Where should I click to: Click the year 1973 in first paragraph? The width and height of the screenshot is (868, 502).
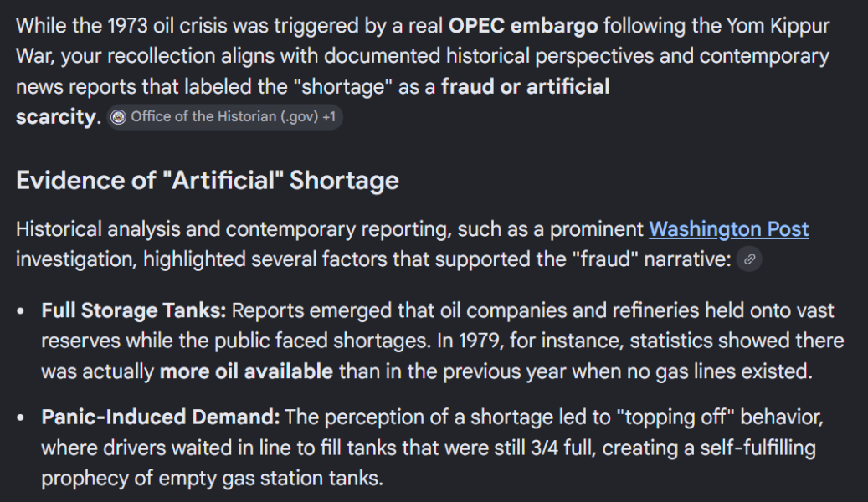[127, 26]
